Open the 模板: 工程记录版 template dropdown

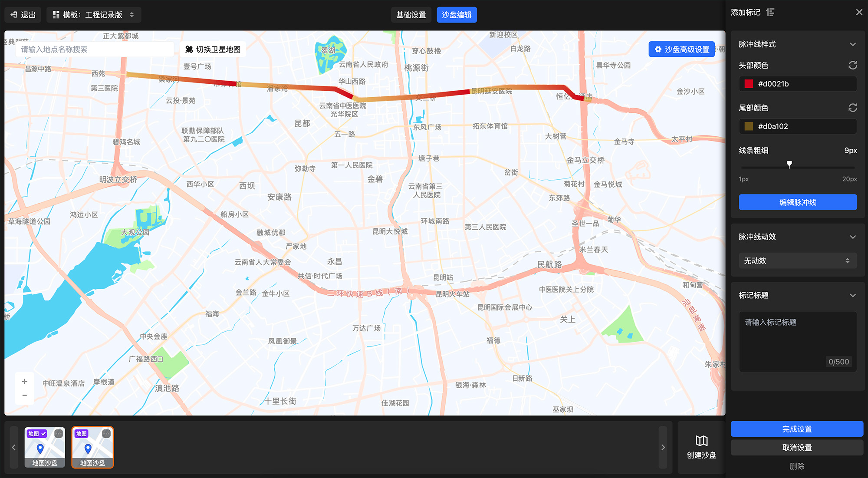click(x=93, y=15)
